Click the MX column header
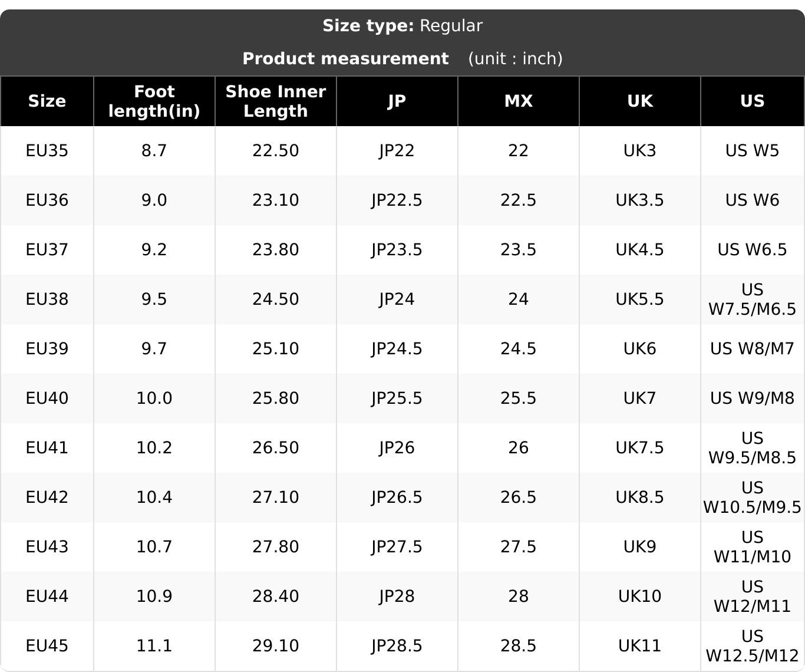This screenshot has height=672, width=805. [x=519, y=101]
